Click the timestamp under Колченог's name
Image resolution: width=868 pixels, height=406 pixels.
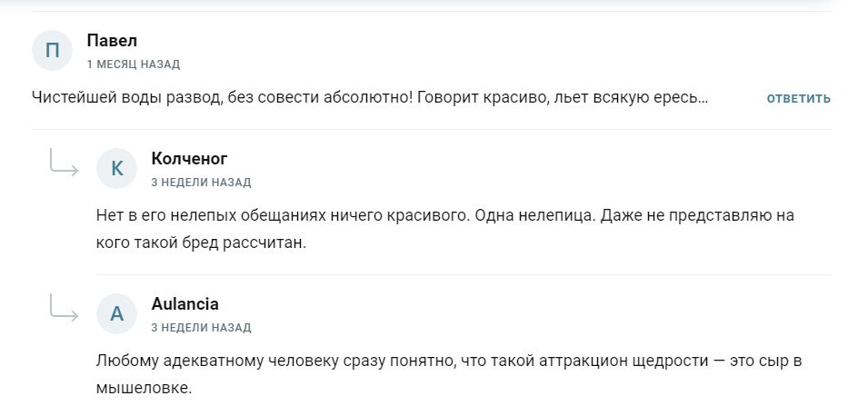coord(201,183)
